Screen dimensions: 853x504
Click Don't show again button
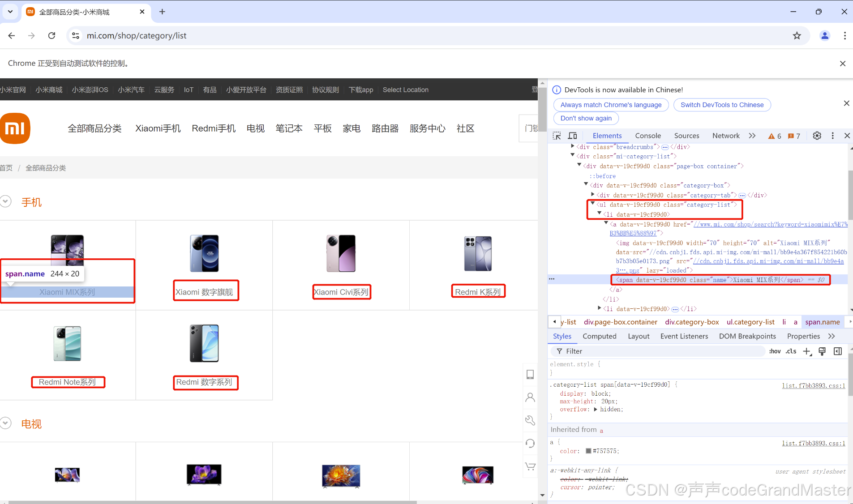(586, 118)
